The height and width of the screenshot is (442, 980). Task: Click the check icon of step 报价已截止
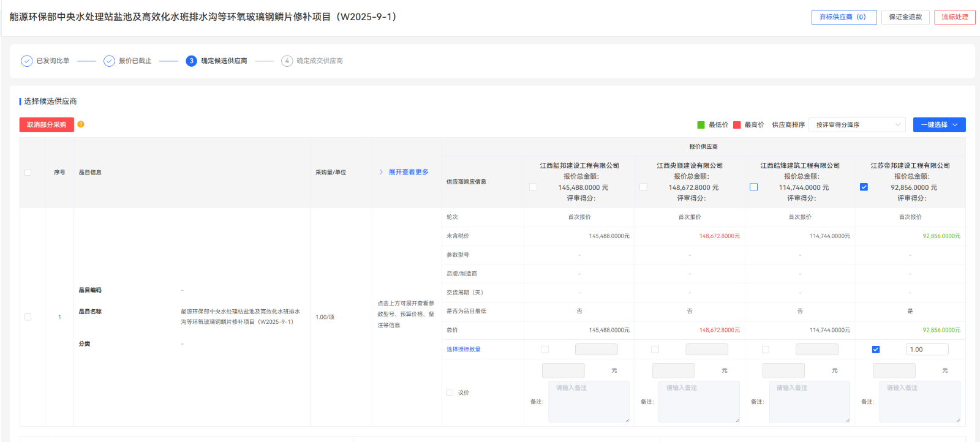click(109, 61)
